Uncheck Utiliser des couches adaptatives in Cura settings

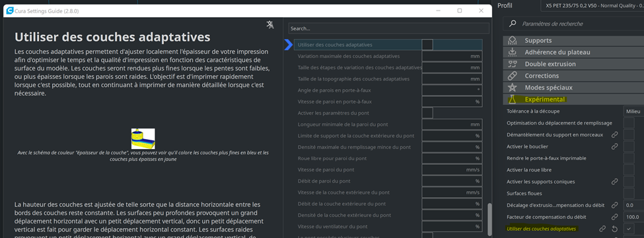629,229
